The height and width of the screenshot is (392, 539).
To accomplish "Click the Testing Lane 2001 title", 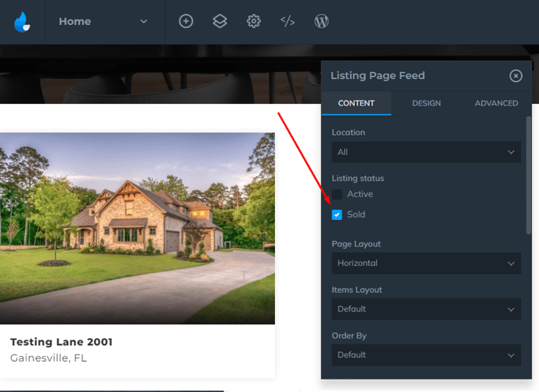I will [x=61, y=342].
